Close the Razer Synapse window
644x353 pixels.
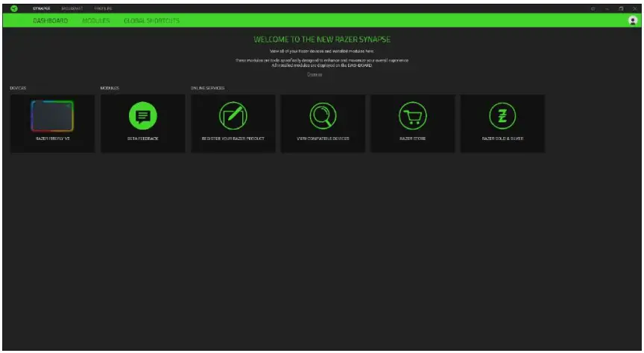634,9
